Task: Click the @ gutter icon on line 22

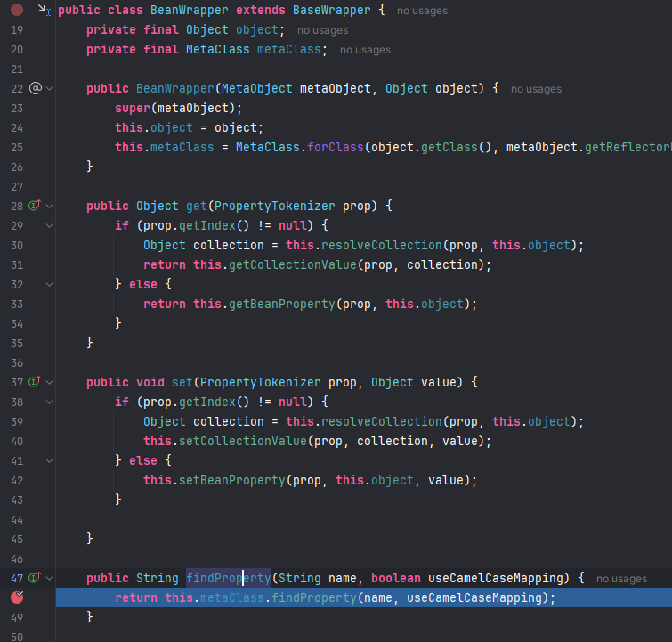Action: tap(35, 88)
